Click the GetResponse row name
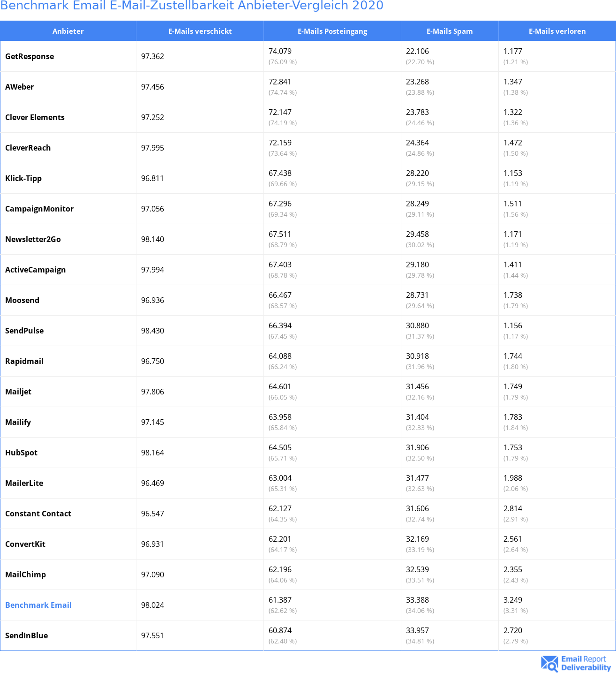 (30, 56)
